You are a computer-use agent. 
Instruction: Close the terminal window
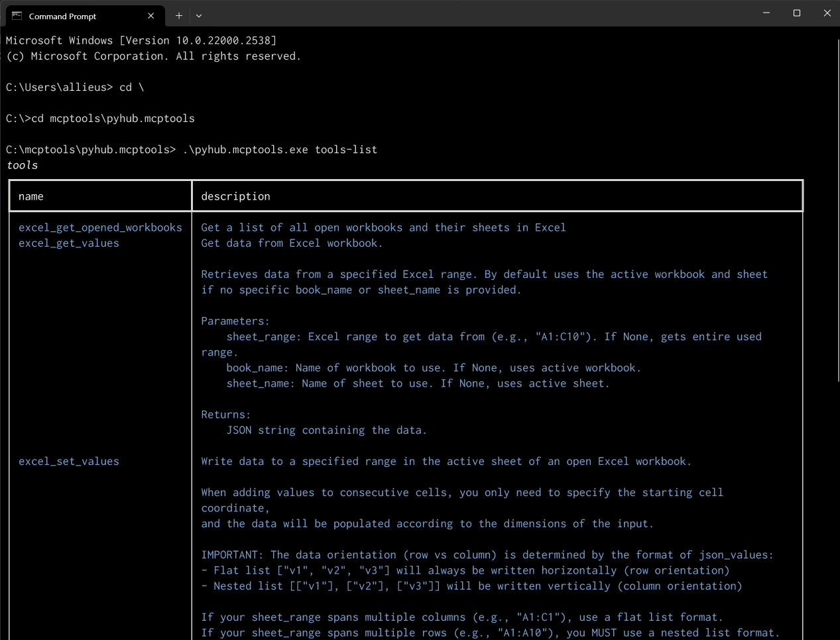coord(827,13)
